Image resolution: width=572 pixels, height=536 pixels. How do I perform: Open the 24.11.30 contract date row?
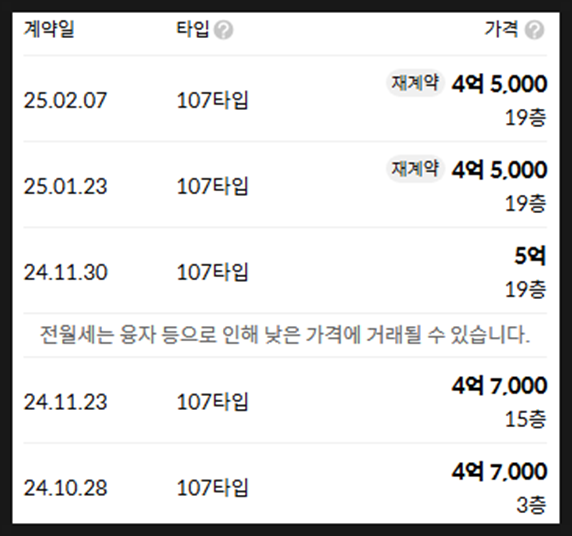coord(285,271)
